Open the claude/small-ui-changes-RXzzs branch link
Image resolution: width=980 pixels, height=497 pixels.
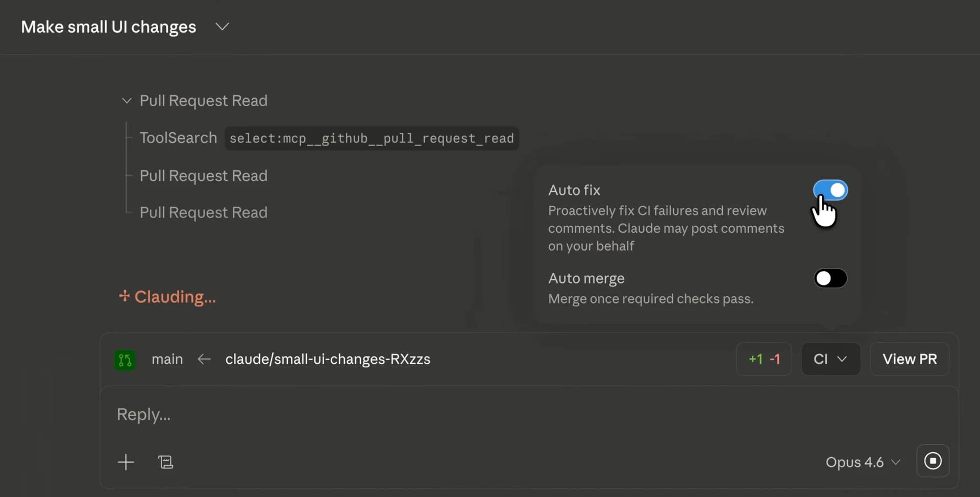[328, 359]
